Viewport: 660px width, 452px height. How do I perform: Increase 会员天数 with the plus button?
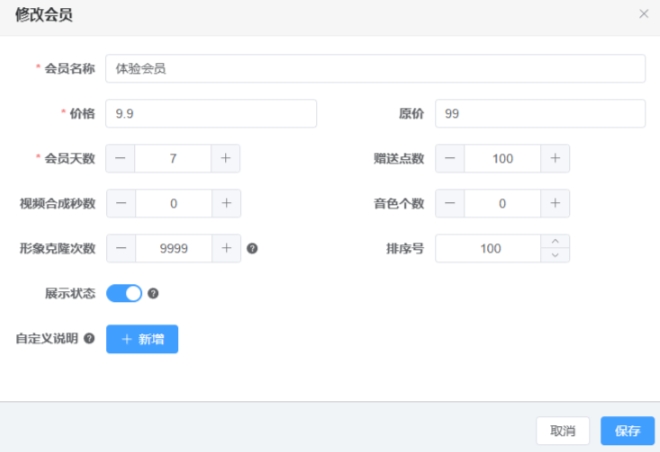coord(226,159)
